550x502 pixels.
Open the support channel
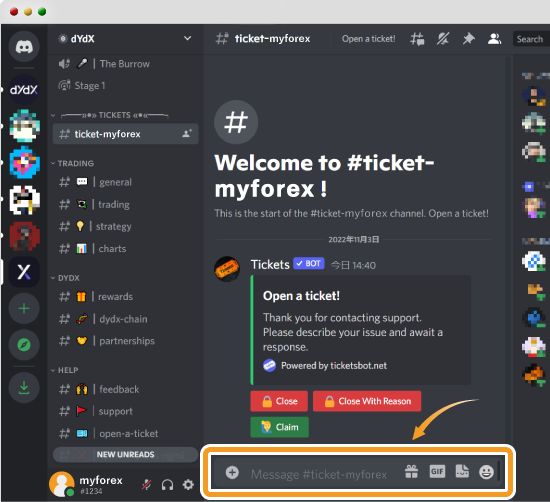tap(125, 411)
